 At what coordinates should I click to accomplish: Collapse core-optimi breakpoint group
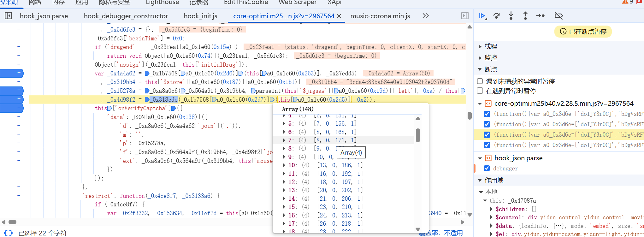(480, 104)
